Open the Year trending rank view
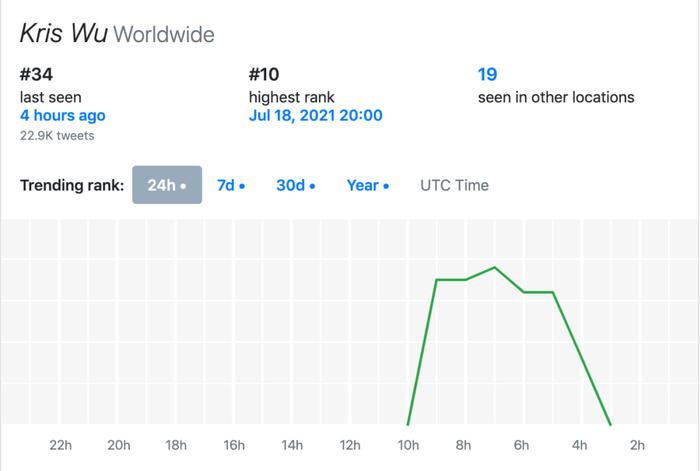Screen dimensions: 700x471 tap(368, 185)
